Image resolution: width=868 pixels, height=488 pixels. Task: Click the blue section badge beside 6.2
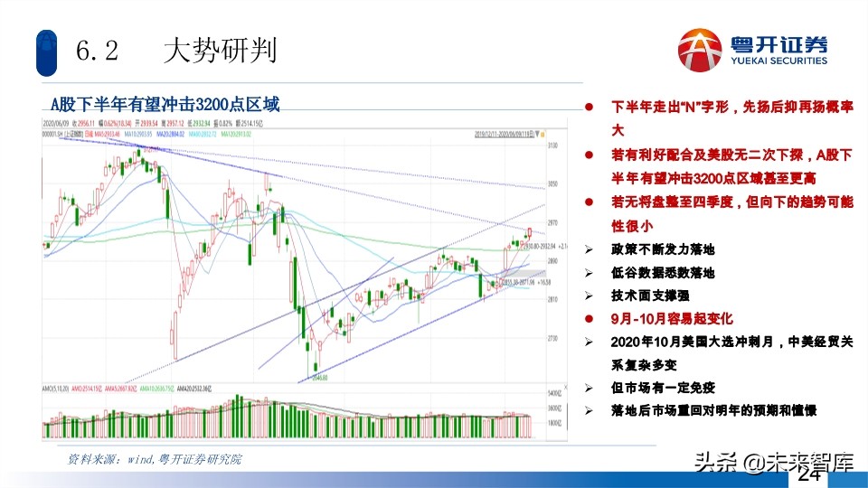46,53
